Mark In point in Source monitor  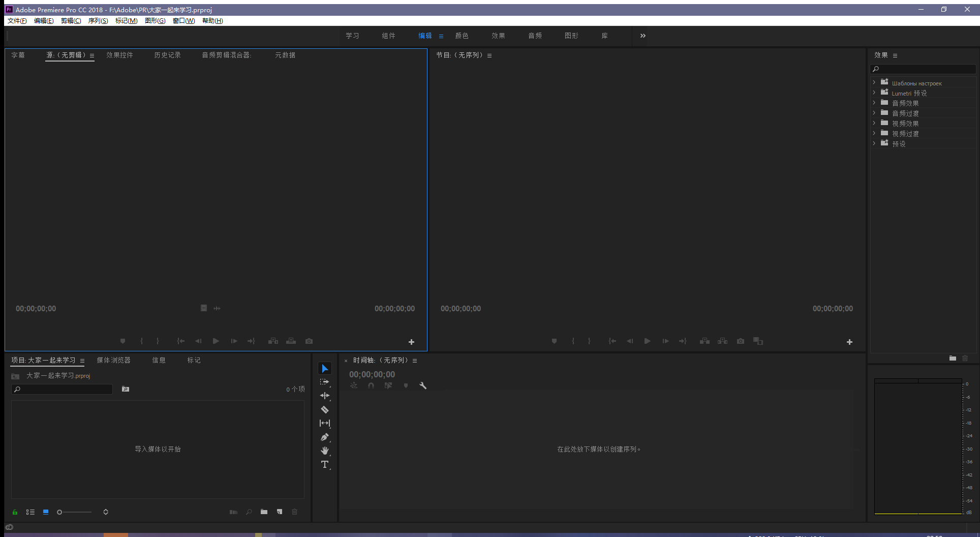click(x=142, y=341)
